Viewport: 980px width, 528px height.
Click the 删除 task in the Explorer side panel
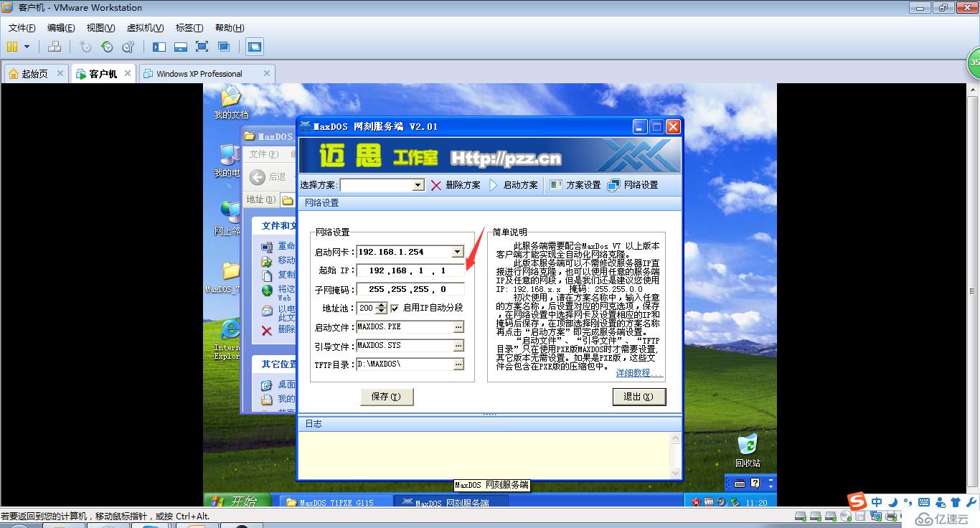click(x=278, y=329)
